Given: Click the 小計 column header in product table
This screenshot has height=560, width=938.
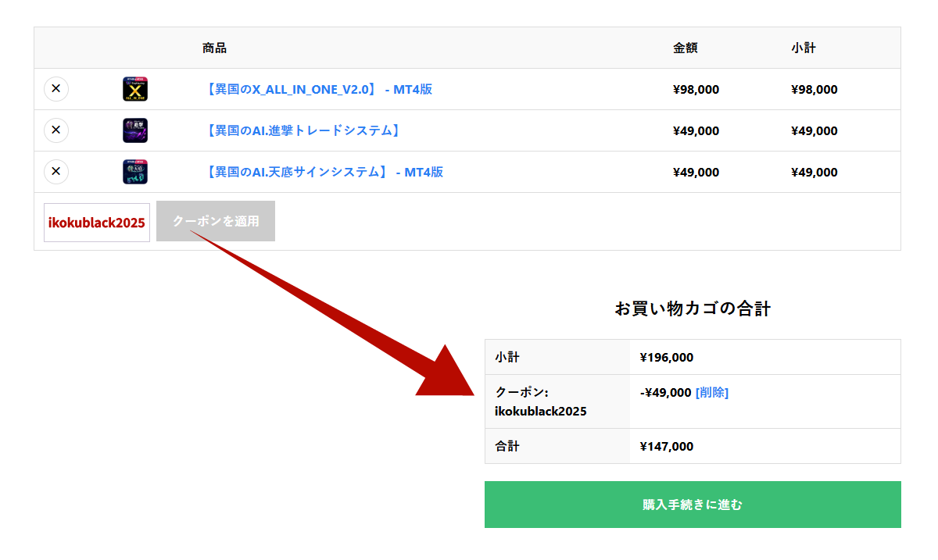Looking at the screenshot, I should coord(803,48).
